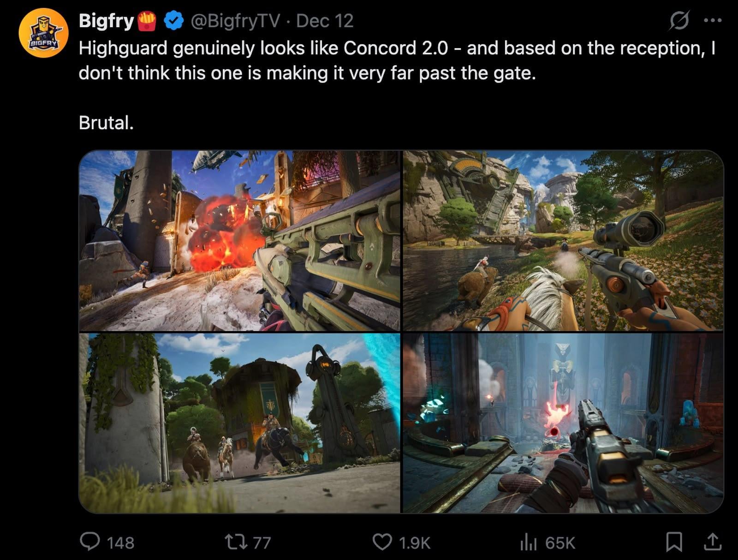
Task: Open the sniper rifle river screenshot
Action: click(x=563, y=240)
